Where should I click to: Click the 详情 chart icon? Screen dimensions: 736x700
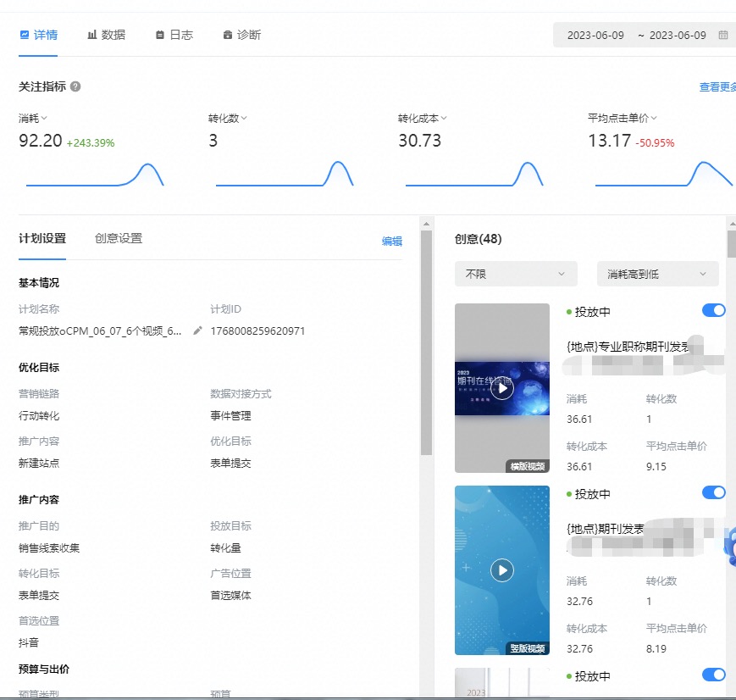(x=25, y=35)
